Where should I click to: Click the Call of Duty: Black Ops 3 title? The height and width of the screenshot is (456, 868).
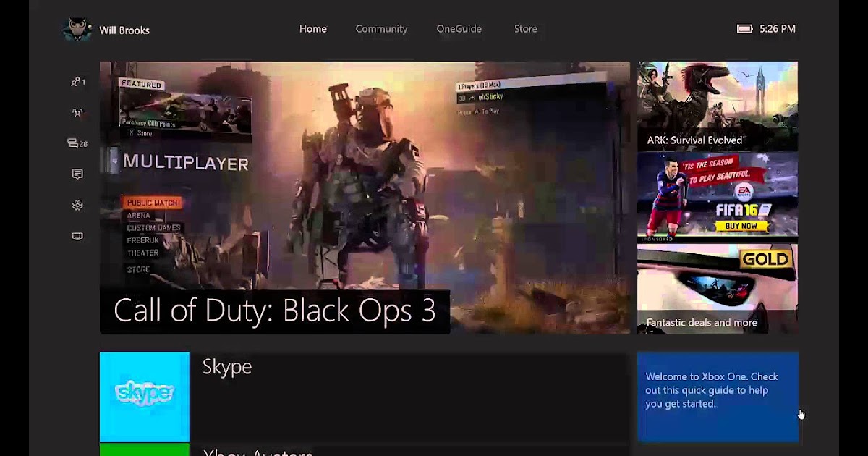click(x=275, y=311)
